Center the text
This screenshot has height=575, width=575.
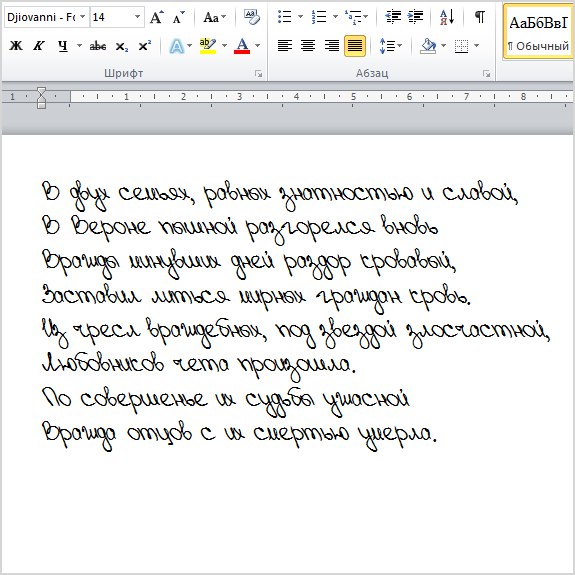point(308,46)
